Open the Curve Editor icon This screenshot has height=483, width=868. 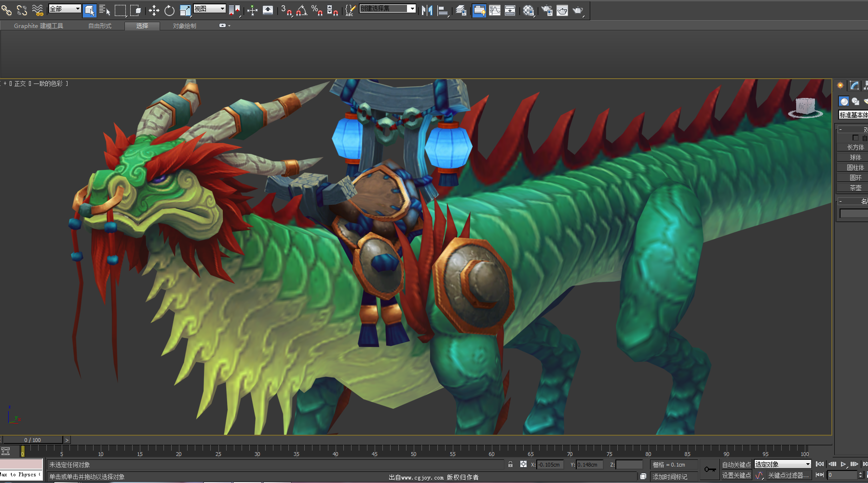click(x=495, y=10)
